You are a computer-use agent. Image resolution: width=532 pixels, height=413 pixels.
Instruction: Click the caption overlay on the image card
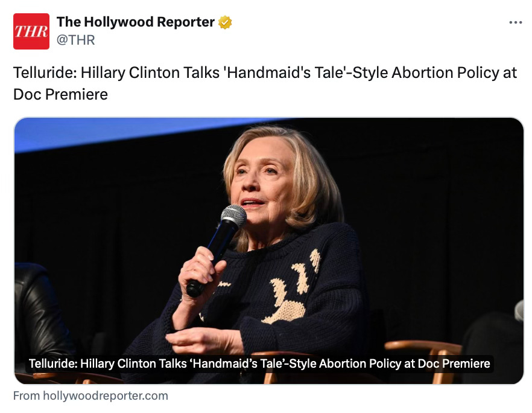click(x=259, y=363)
